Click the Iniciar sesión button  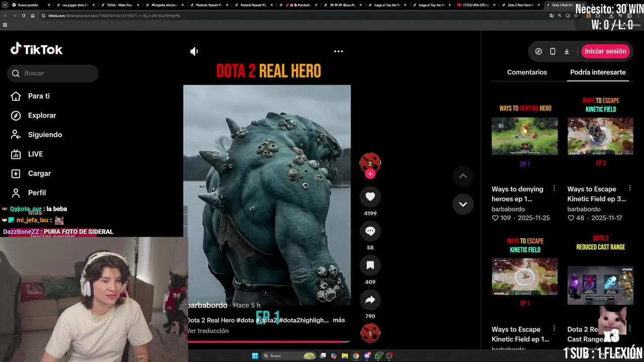[605, 51]
